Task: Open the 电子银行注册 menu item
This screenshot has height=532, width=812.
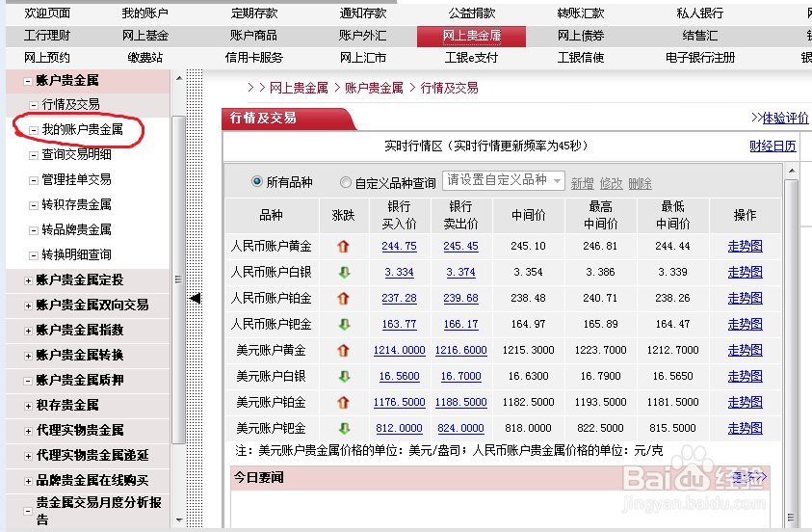Action: pos(700,58)
